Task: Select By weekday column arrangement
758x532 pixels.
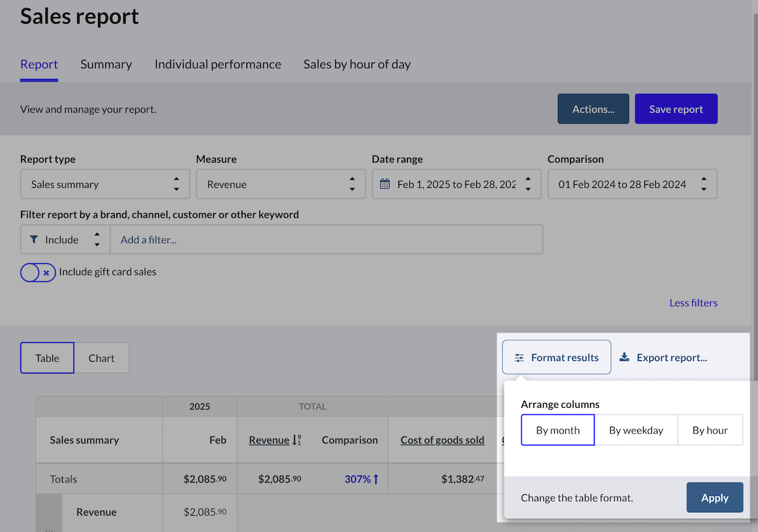Action: 636,430
